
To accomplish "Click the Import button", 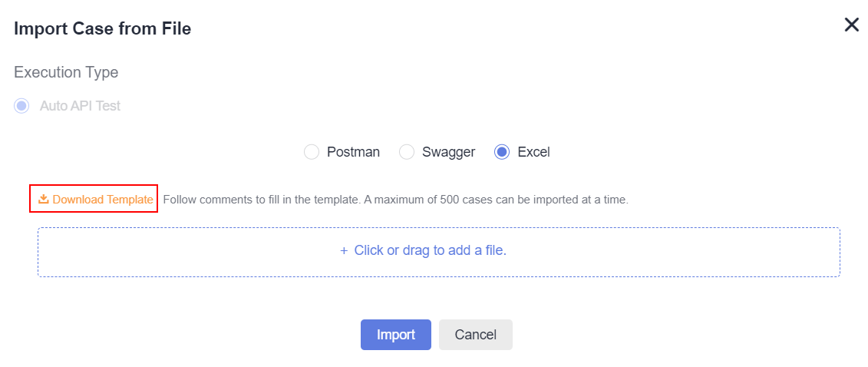I will (x=396, y=335).
